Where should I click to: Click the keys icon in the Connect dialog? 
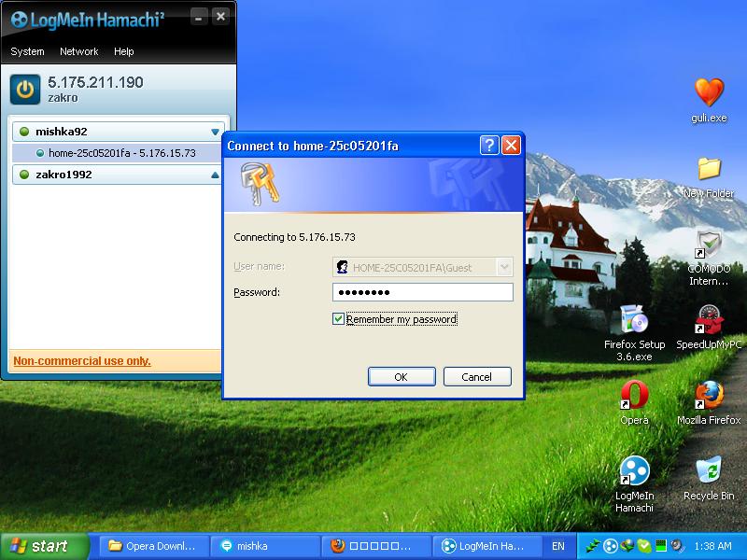[x=260, y=184]
